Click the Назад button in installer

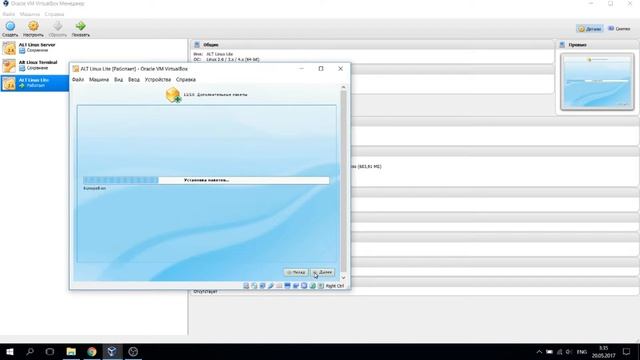[x=296, y=272]
